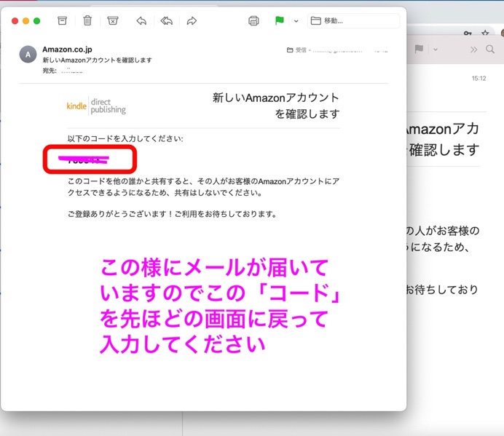The height and width of the screenshot is (436, 504).
Task: Click the Archive icon in mail toolbar
Action: coord(63,21)
